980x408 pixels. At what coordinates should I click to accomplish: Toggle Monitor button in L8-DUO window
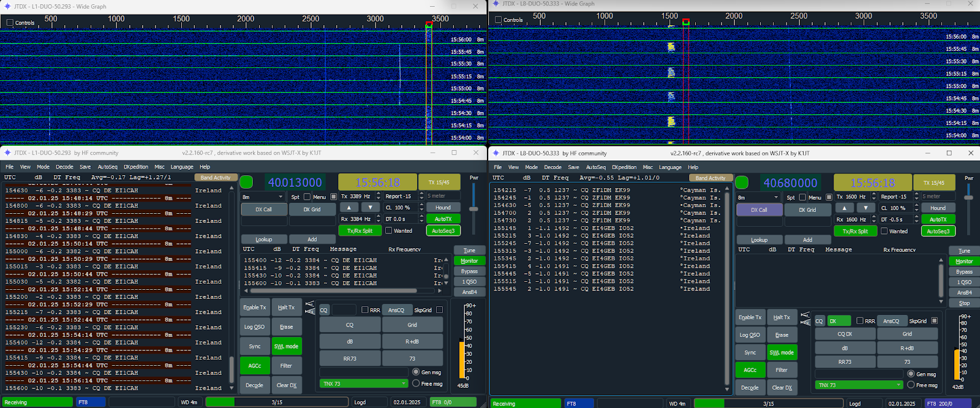[964, 262]
